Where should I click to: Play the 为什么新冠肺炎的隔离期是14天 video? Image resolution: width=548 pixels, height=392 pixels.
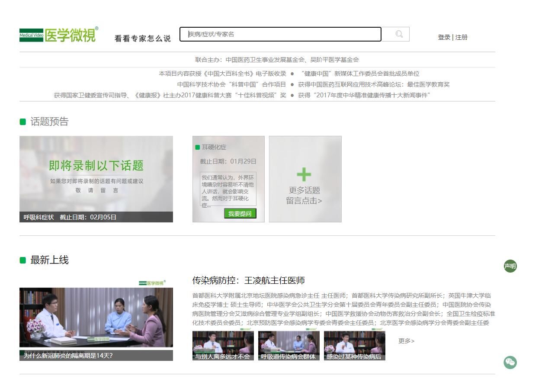[96, 318]
